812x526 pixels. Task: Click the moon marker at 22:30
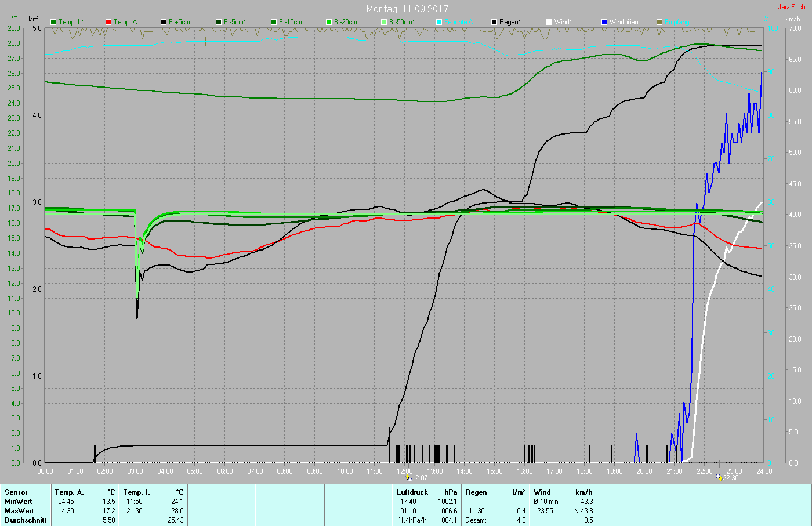point(719,478)
